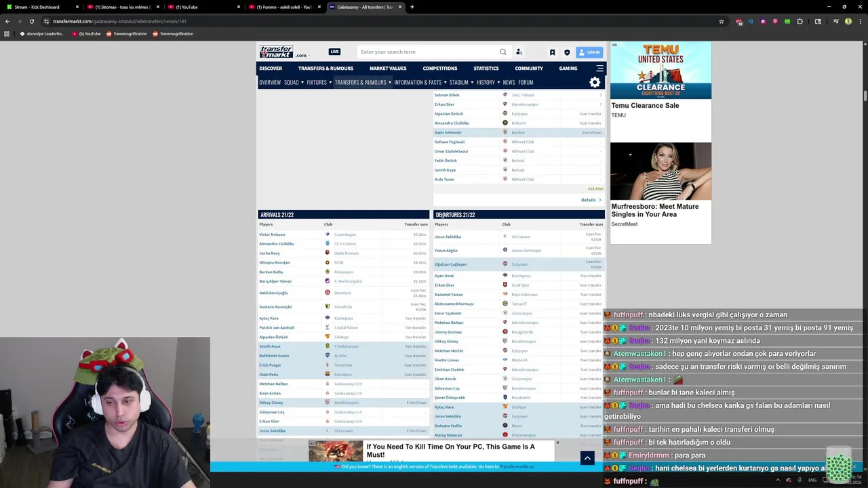Open the Discover main menu
The width and height of the screenshot is (868, 488).
coord(271,68)
